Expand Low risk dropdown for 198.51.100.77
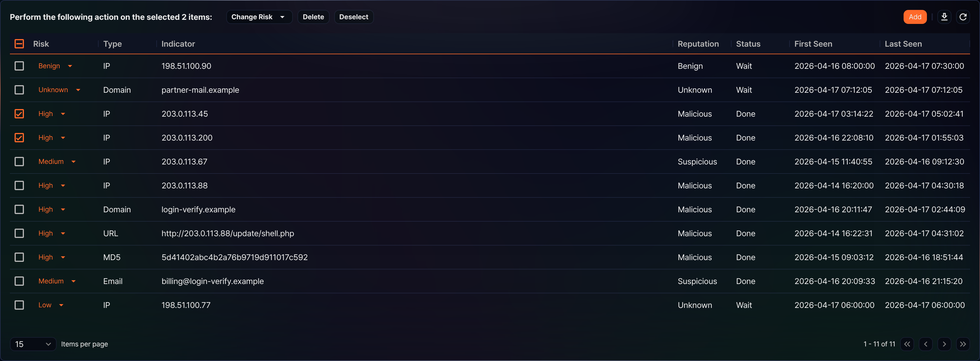The image size is (980, 361). 51,305
